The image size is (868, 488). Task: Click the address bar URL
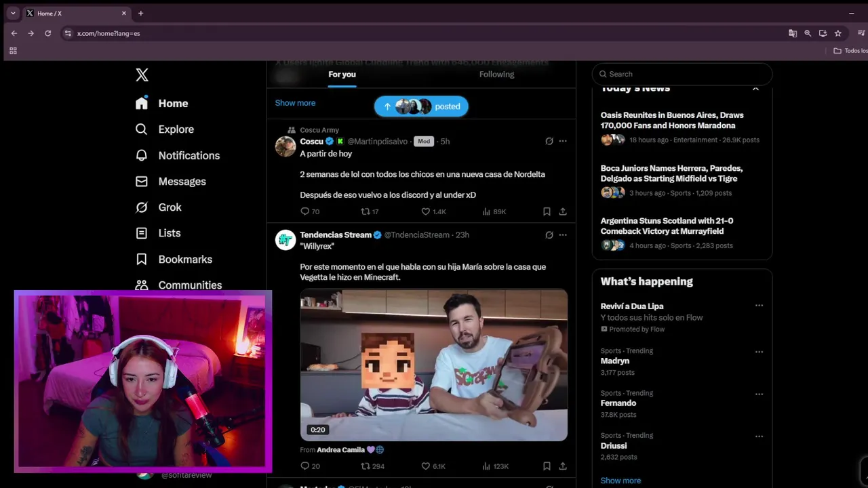click(108, 33)
